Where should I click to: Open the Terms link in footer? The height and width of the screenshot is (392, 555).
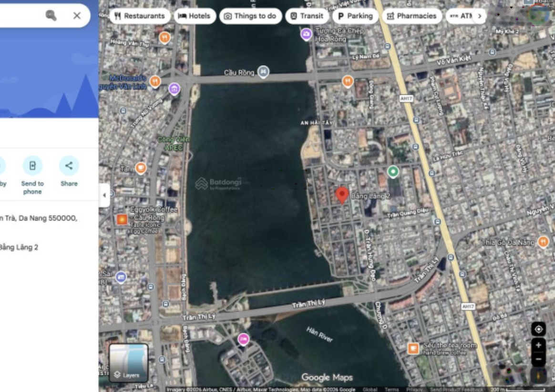click(x=391, y=389)
